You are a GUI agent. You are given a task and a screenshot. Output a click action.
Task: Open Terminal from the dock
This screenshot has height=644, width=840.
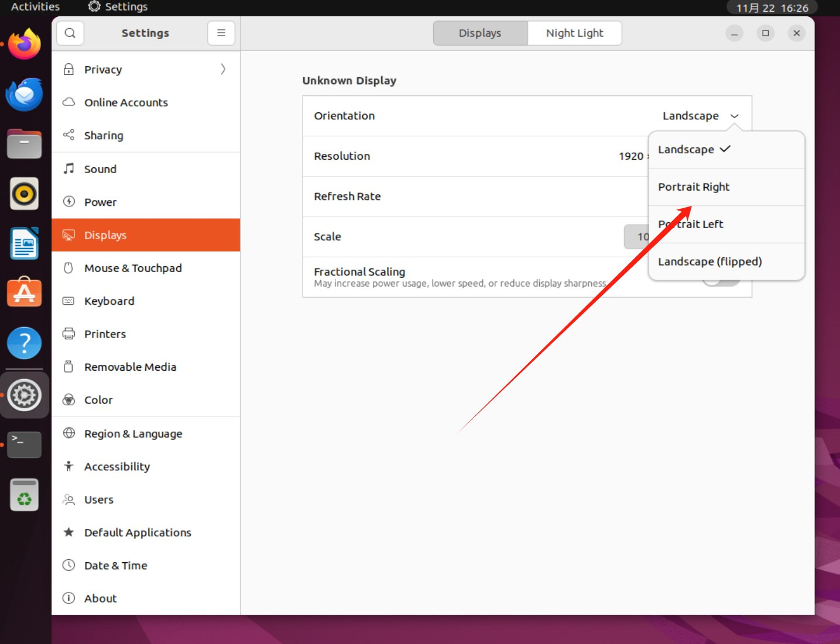(24, 445)
